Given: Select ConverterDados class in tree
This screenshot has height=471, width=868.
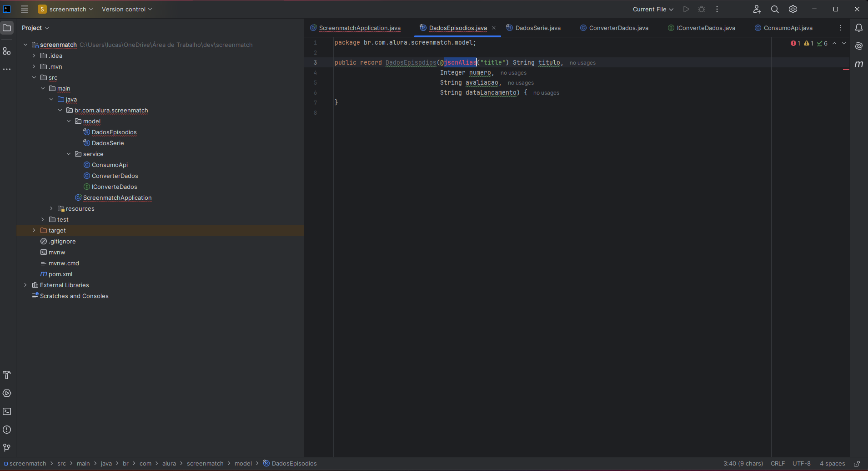Looking at the screenshot, I should tap(115, 176).
